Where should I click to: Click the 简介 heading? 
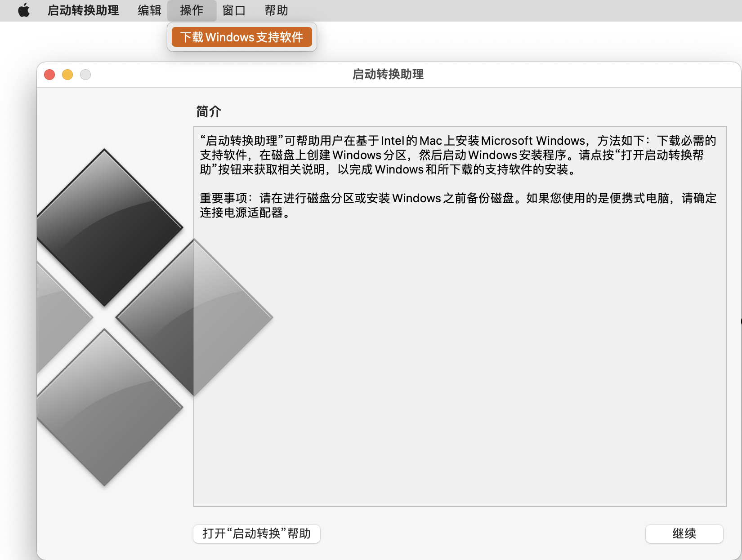tap(209, 111)
